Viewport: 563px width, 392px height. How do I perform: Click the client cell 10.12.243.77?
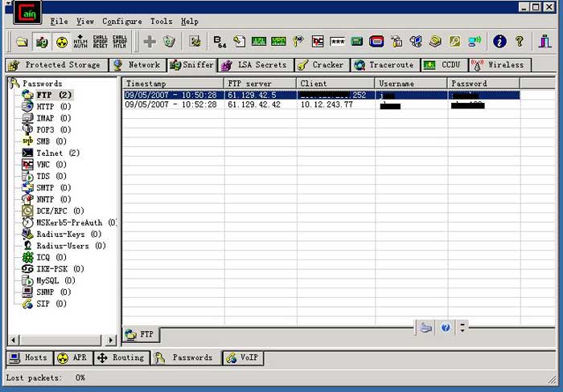[x=327, y=104]
